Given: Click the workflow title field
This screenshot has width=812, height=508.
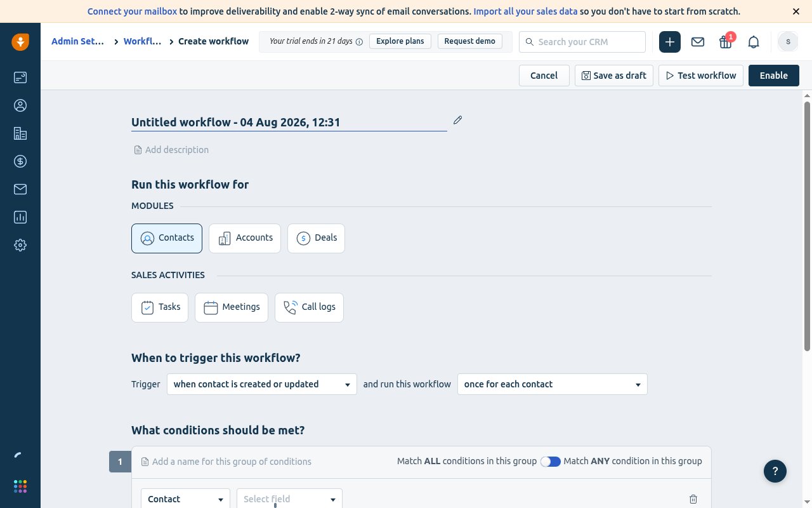Looking at the screenshot, I should (289, 123).
